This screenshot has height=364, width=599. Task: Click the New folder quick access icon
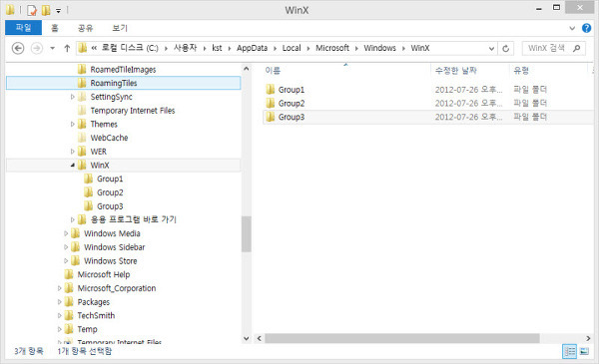pyautogui.click(x=46, y=10)
